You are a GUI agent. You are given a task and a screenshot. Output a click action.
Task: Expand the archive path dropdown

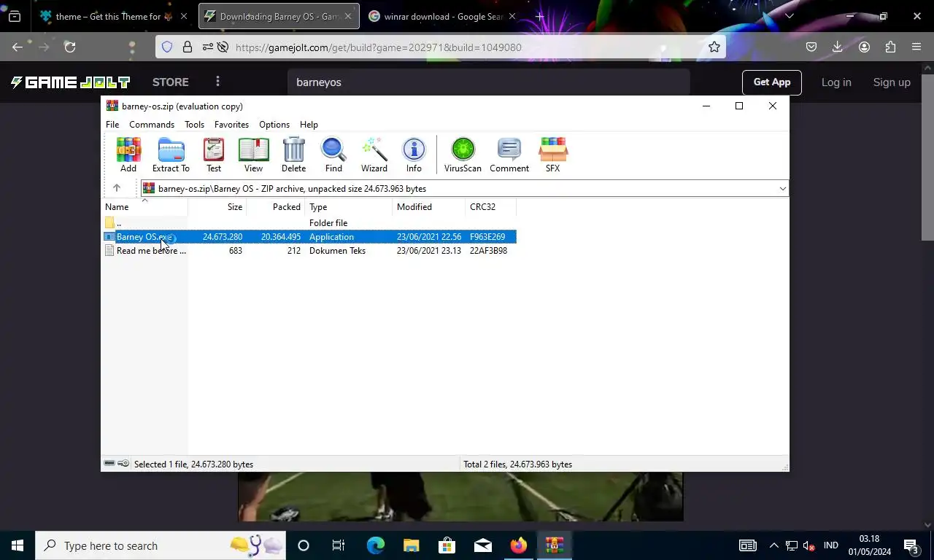(782, 188)
